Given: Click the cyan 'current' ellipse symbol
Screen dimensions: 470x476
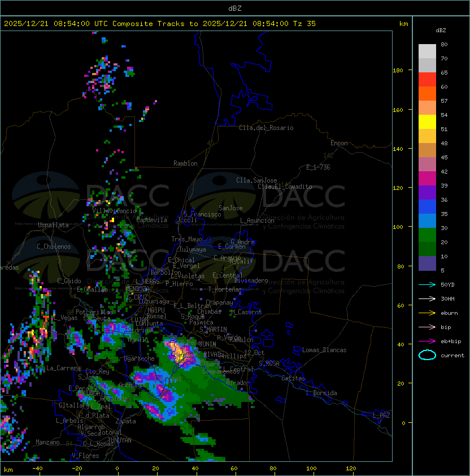Looking at the screenshot, I should [x=427, y=355].
